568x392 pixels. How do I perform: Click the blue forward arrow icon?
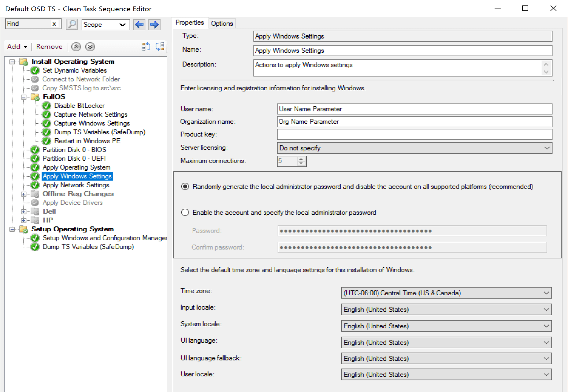pyautogui.click(x=154, y=24)
